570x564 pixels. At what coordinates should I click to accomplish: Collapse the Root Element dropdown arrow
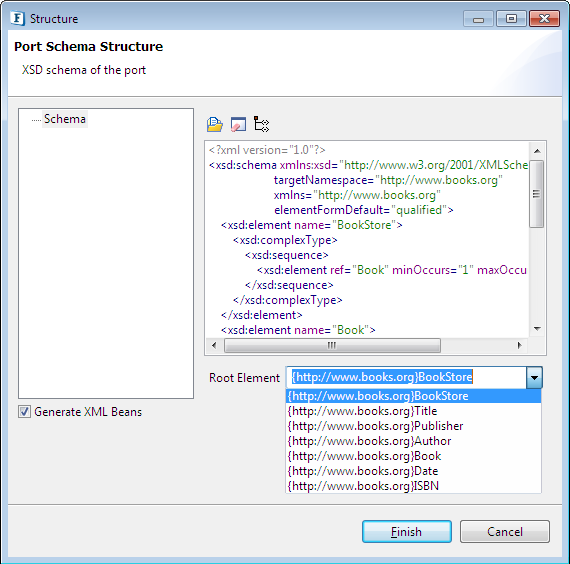click(534, 377)
